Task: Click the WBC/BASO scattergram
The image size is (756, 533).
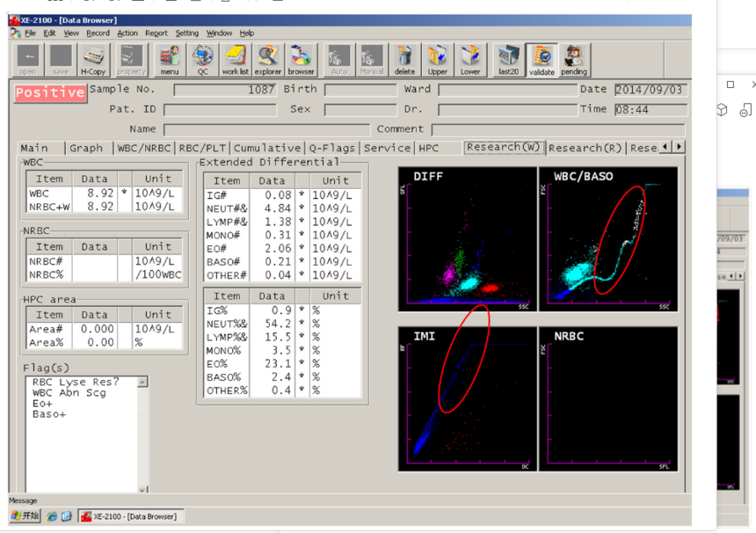Action: coord(608,239)
